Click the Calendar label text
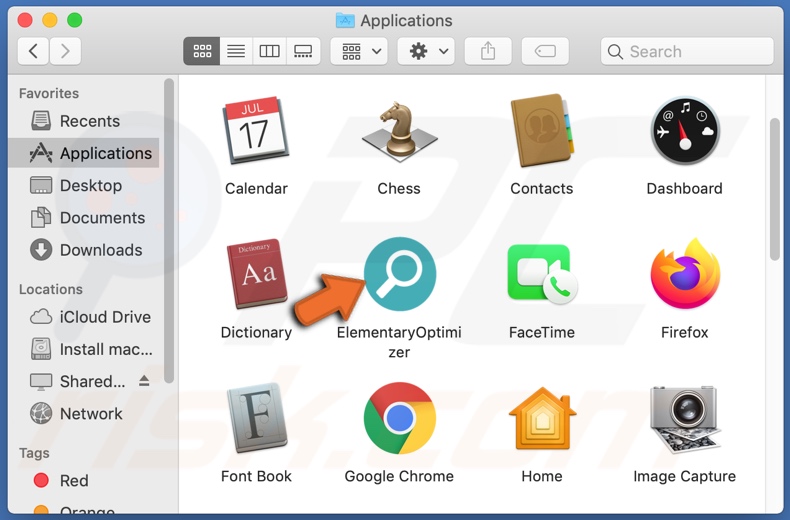 coord(256,188)
